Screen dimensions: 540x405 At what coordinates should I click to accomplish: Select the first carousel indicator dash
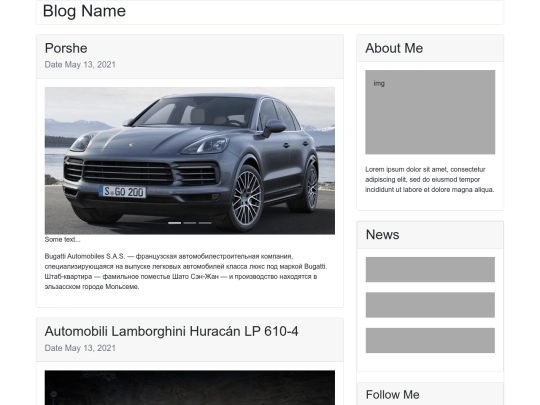tap(174, 223)
